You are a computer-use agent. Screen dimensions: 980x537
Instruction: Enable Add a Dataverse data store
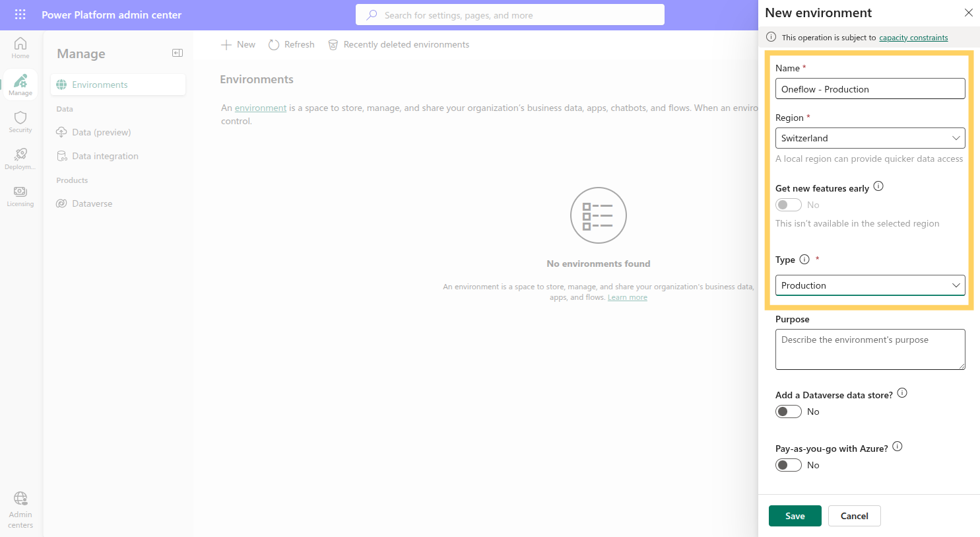[x=789, y=412]
